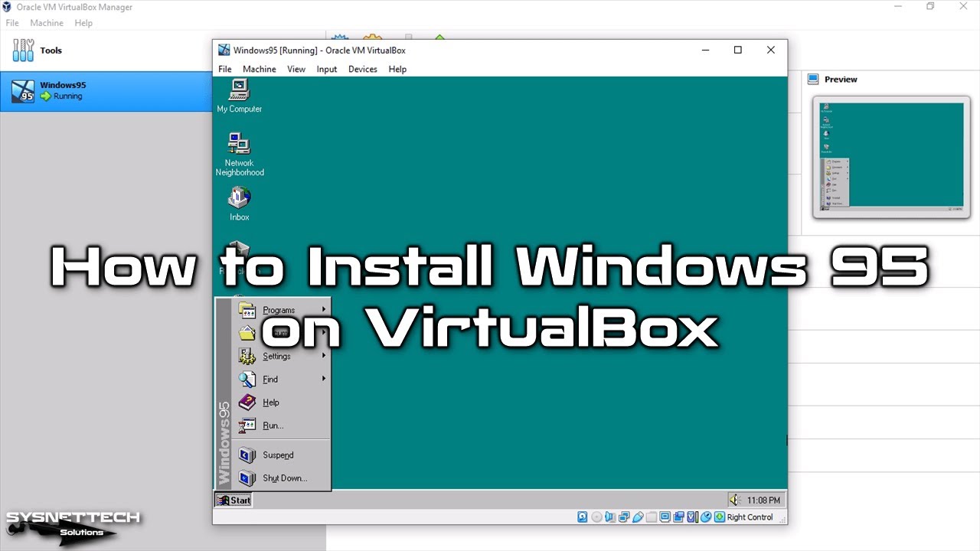Click the VirtualBox icon in VM title bar
Screen dimensions: 980x551
click(224, 51)
